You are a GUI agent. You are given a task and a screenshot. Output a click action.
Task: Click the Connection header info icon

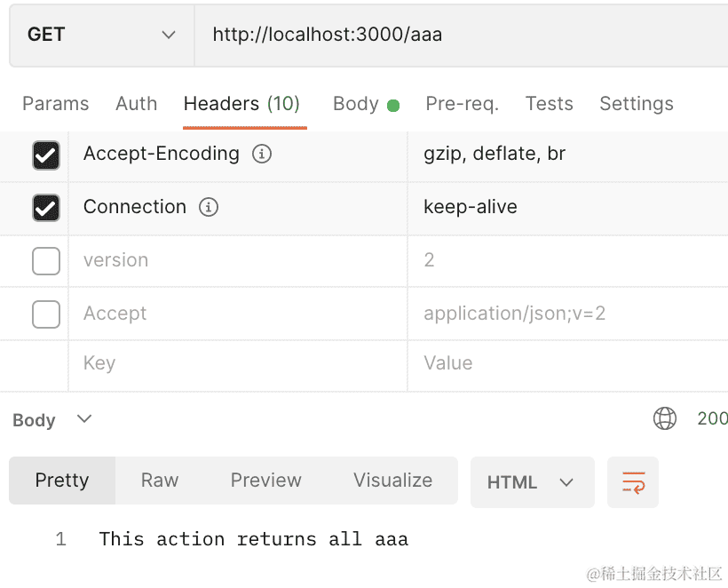click(209, 207)
